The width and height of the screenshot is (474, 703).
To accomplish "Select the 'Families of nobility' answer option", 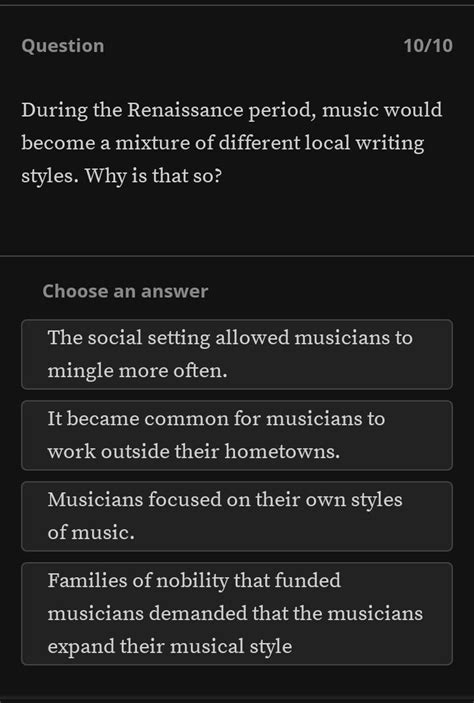I will coord(237,613).
